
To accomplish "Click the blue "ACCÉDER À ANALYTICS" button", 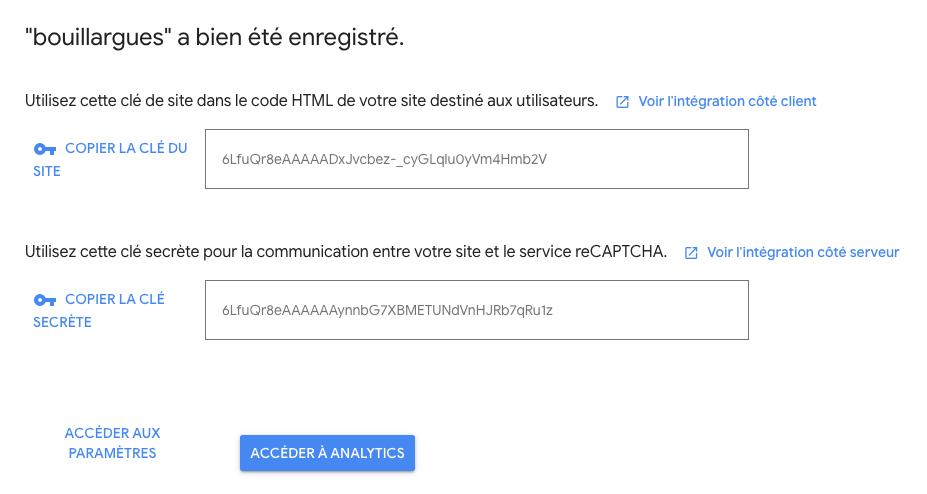I will (327, 453).
